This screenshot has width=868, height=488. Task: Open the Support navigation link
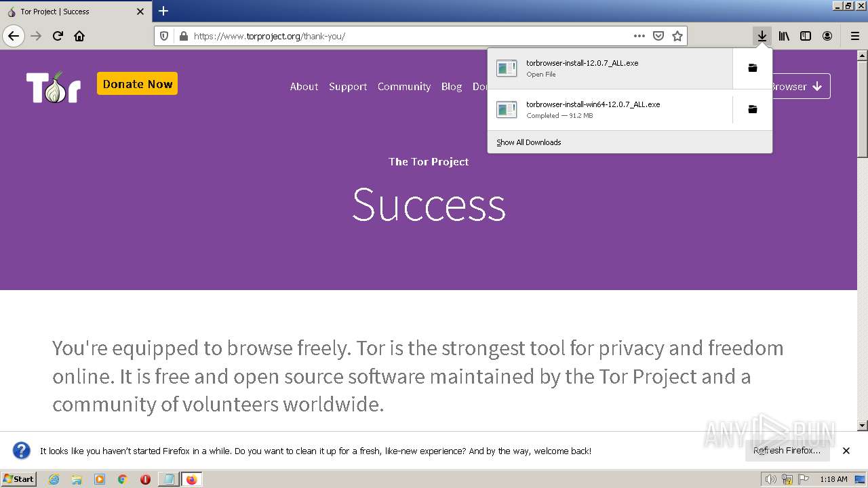click(348, 87)
